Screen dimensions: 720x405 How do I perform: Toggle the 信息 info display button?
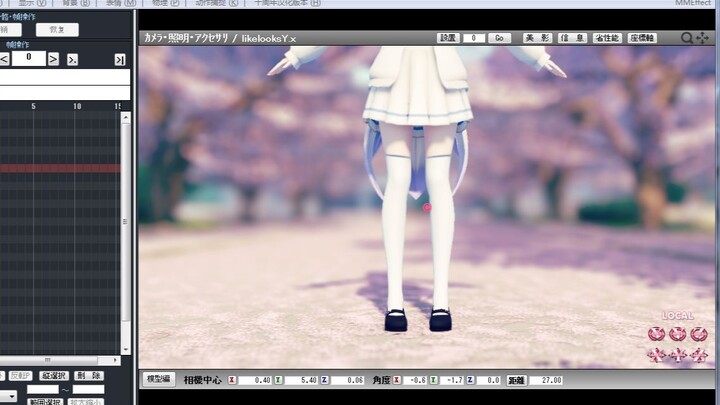tap(572, 38)
